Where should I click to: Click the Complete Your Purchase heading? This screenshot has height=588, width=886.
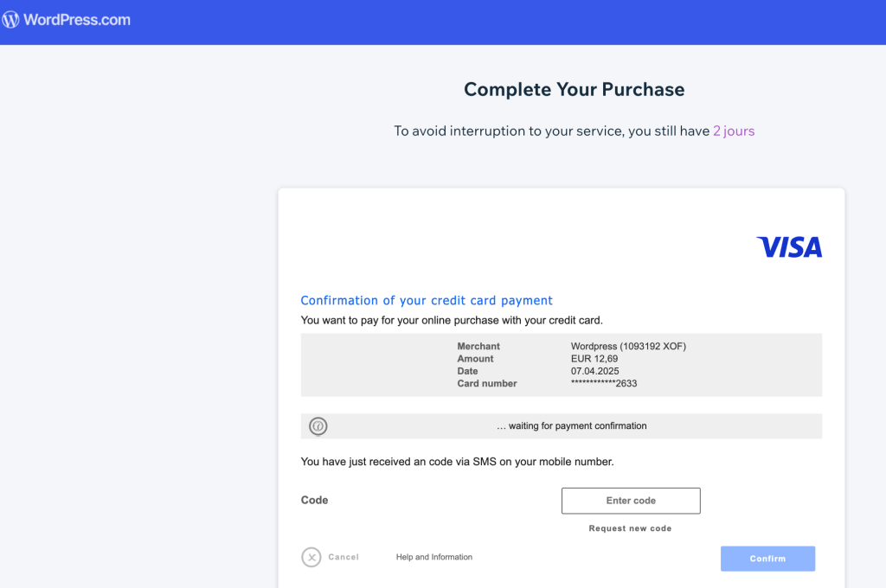pos(574,89)
